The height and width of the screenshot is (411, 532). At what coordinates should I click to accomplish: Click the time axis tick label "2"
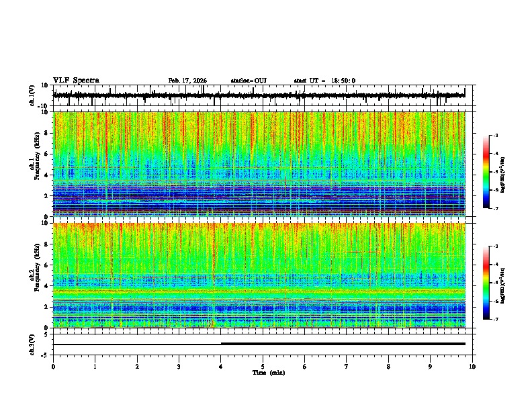tap(137, 367)
